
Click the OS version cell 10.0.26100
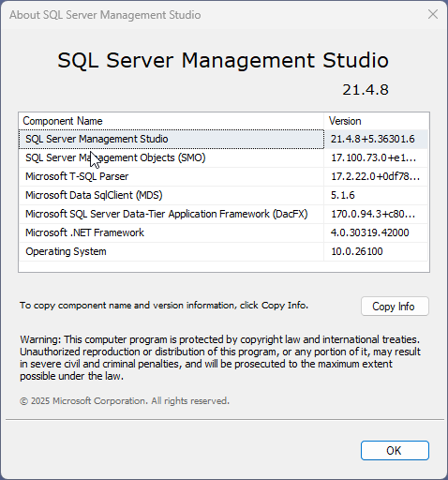(x=376, y=251)
